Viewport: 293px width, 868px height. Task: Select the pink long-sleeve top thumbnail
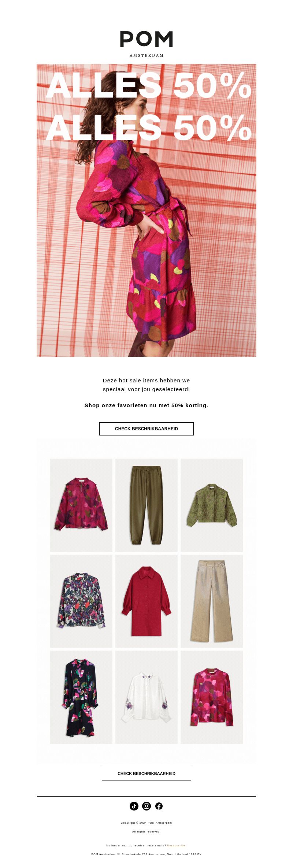pos(212,697)
